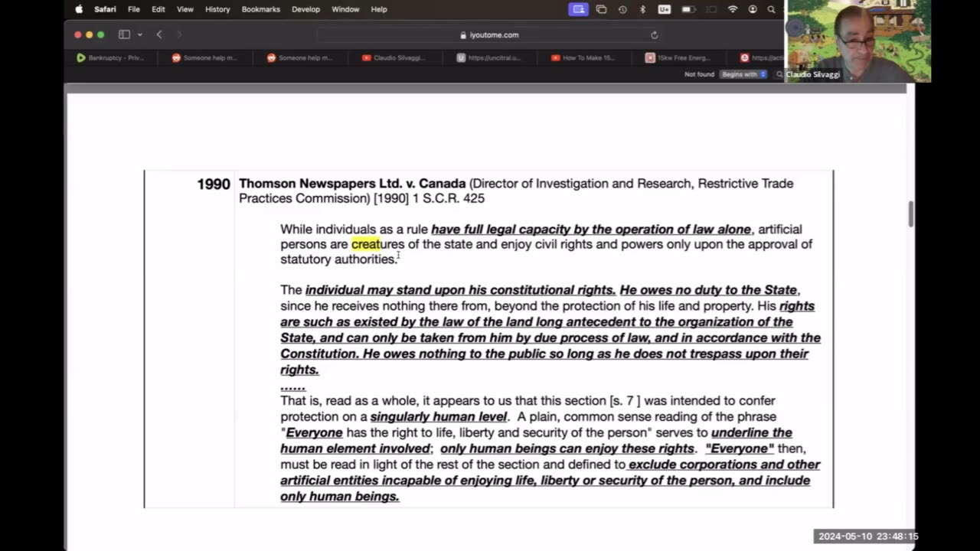The width and height of the screenshot is (980, 551).
Task: Open the Edit menu
Action: pyautogui.click(x=158, y=9)
